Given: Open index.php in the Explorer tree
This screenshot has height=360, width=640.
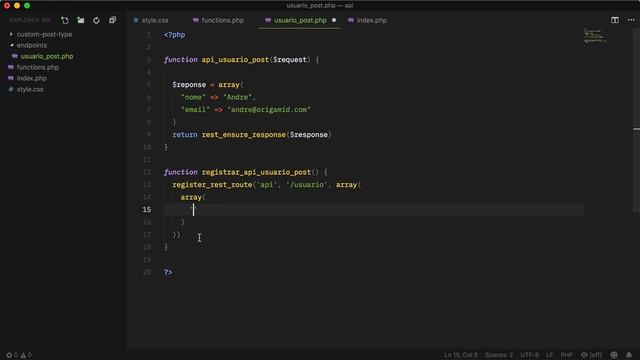Looking at the screenshot, I should click(x=32, y=78).
